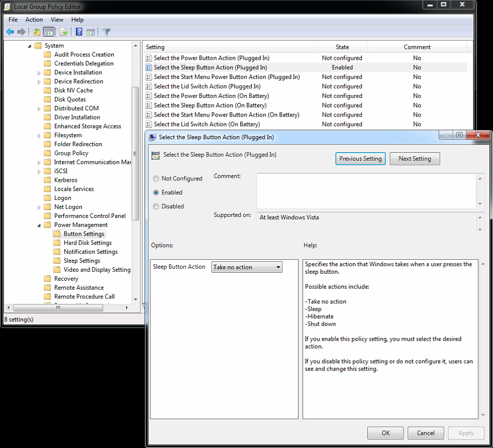This screenshot has height=448, width=493.
Task: Expand the Distributed COM node
Action: click(39, 108)
